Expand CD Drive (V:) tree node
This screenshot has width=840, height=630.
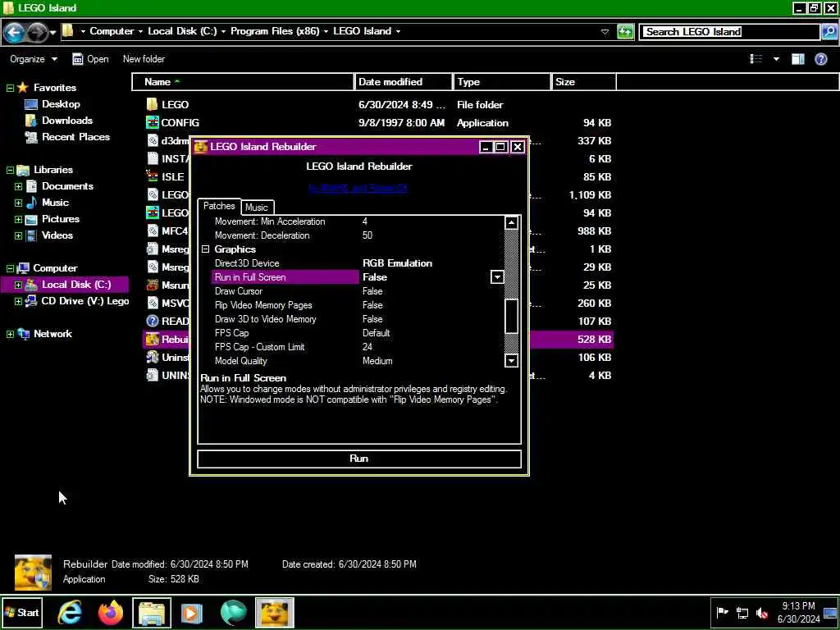pyautogui.click(x=18, y=302)
